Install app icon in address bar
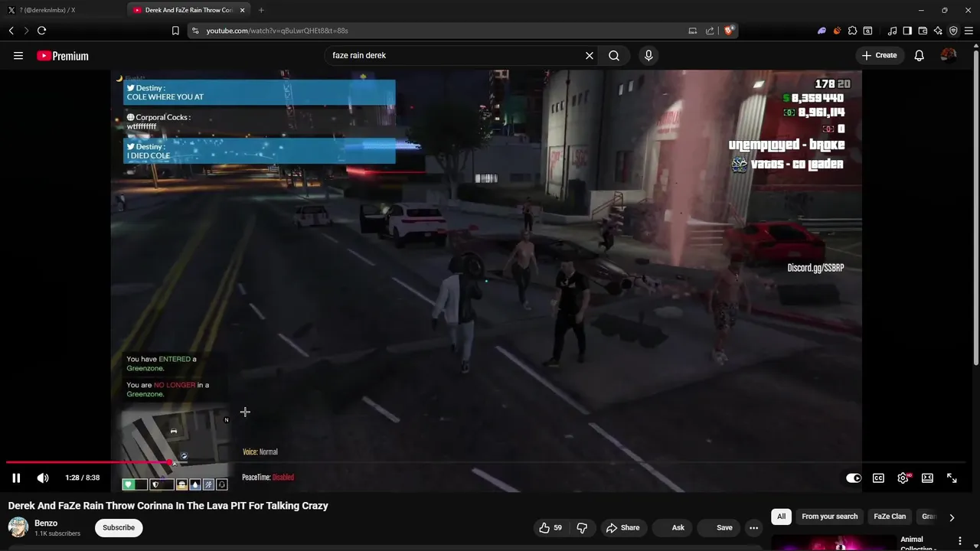Viewport: 980px width, 551px height. [x=693, y=31]
